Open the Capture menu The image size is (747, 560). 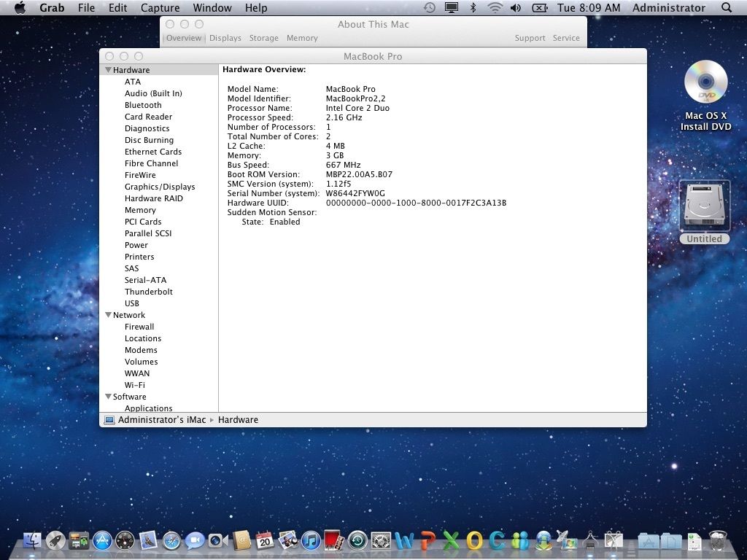[x=160, y=8]
